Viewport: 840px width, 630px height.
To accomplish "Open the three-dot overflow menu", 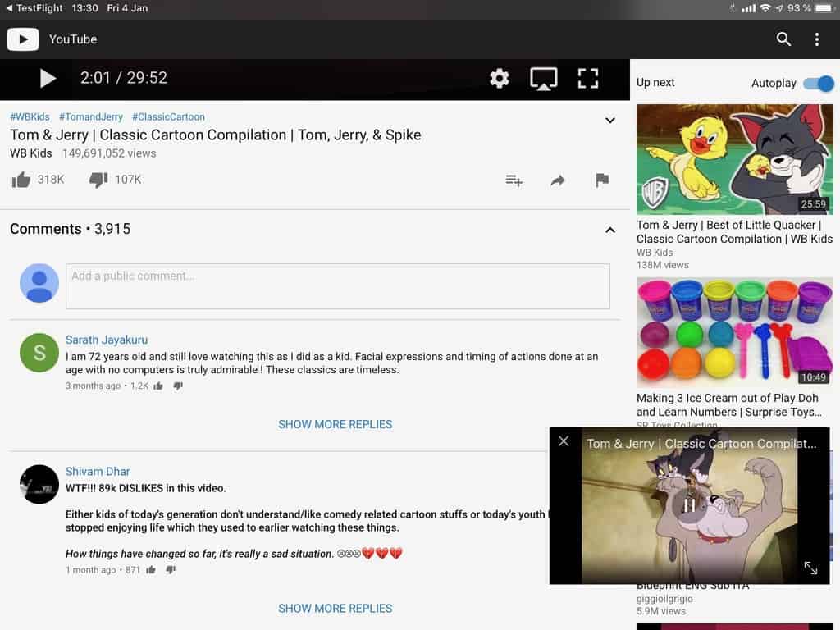I will tap(816, 39).
